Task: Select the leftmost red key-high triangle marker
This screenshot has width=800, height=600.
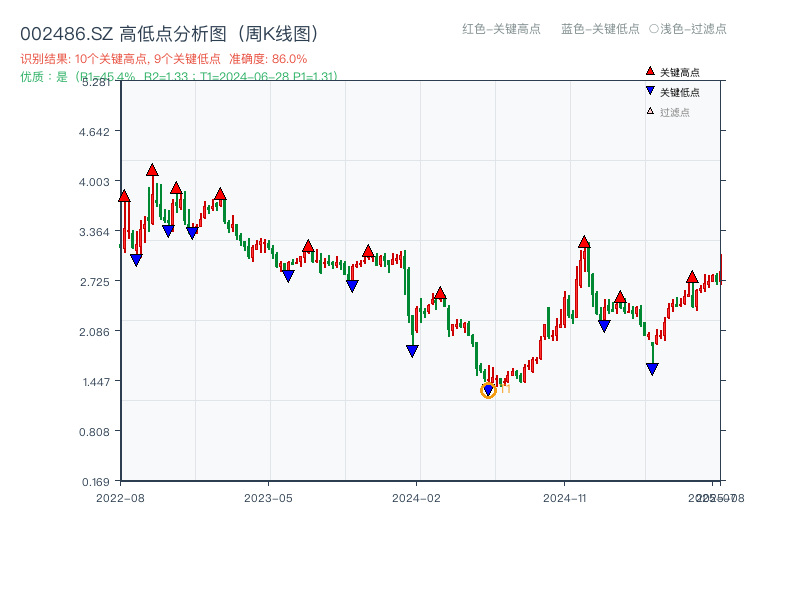Action: (124, 196)
